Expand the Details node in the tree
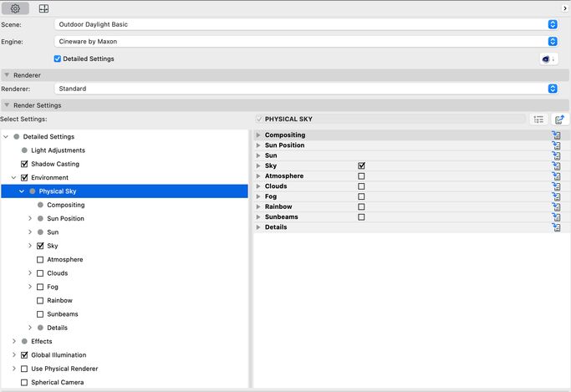Image resolution: width=571 pixels, height=392 pixels. [x=30, y=328]
